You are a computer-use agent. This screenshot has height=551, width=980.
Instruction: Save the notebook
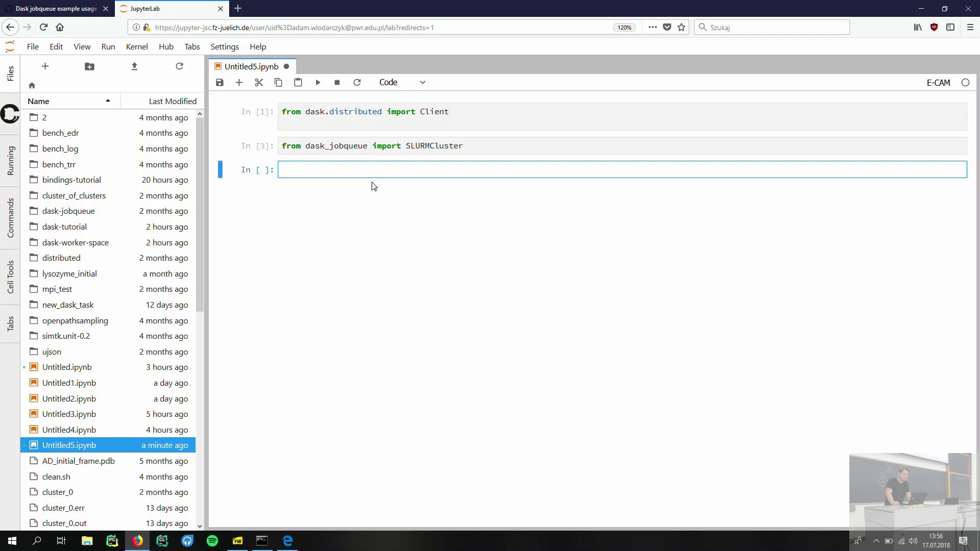point(219,82)
